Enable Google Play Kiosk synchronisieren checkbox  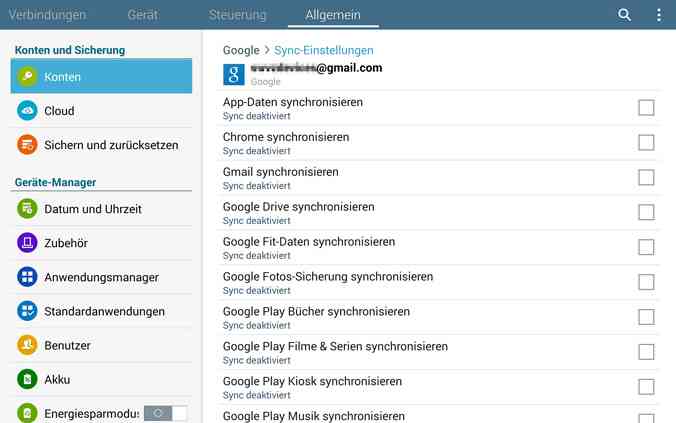click(646, 387)
